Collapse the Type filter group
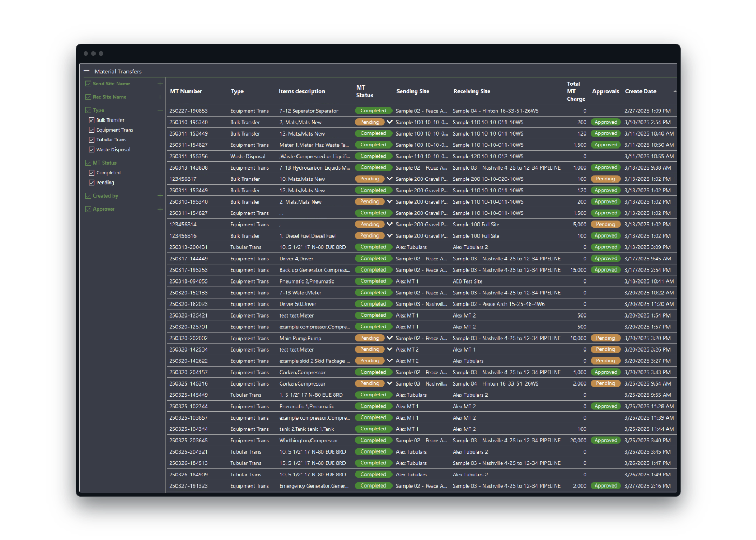 tap(160, 110)
